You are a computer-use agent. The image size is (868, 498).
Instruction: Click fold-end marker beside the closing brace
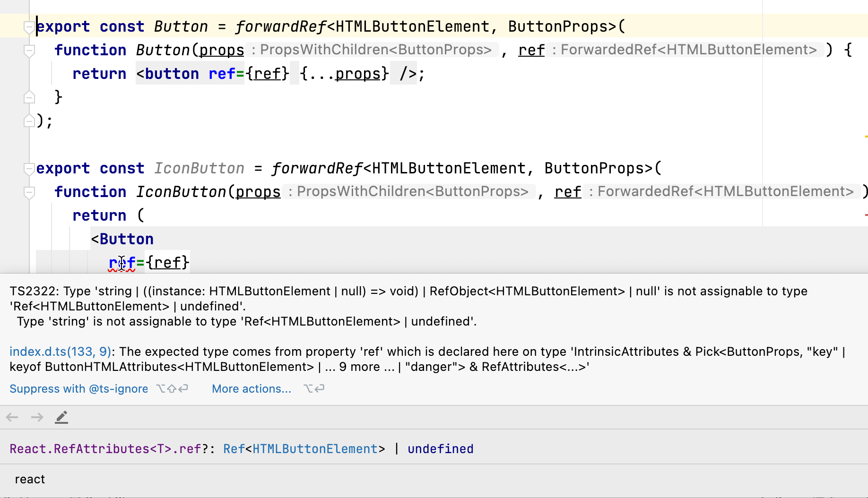(x=29, y=97)
